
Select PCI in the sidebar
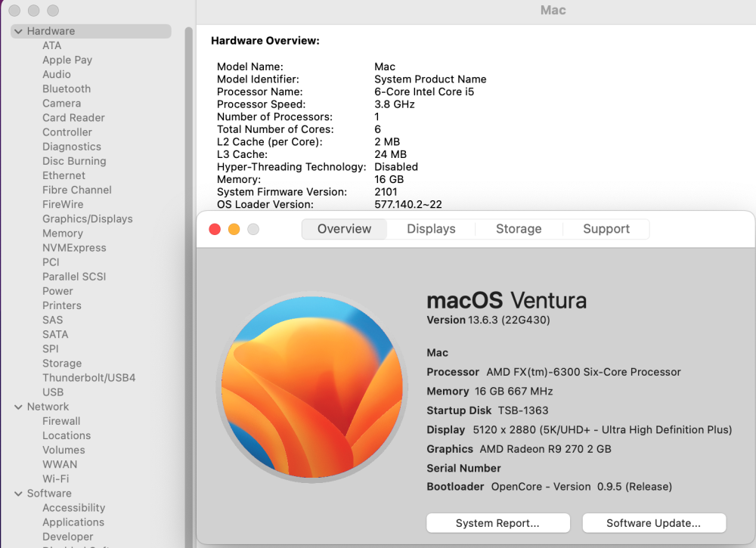click(51, 263)
